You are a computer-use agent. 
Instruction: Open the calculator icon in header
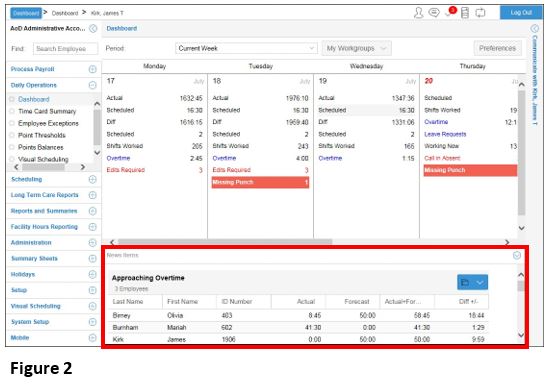(465, 13)
